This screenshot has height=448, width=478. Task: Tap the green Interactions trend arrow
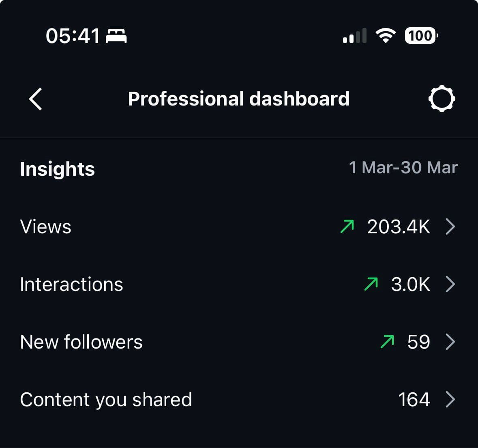371,284
